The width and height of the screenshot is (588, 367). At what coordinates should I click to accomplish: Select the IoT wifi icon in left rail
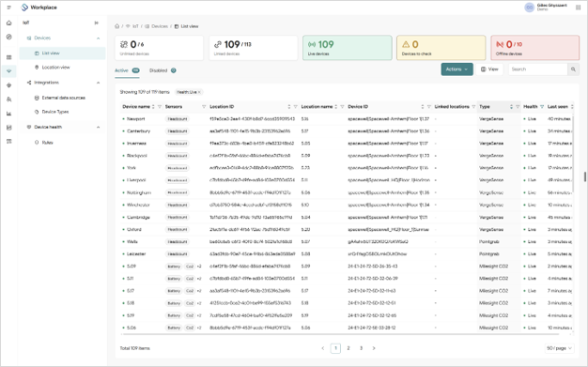pyautogui.click(x=9, y=70)
